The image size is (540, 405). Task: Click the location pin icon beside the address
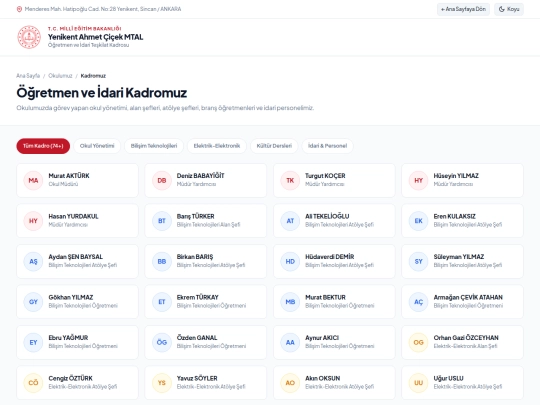(19, 9)
